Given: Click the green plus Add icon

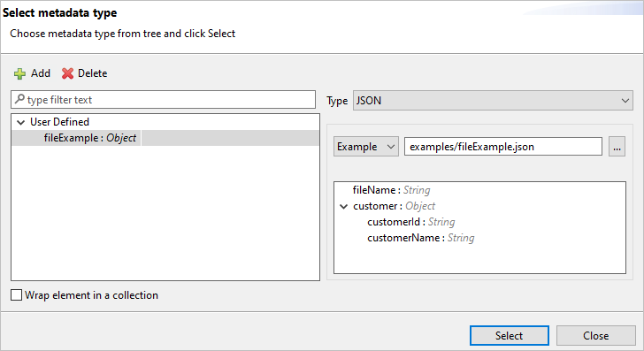Looking at the screenshot, I should pyautogui.click(x=19, y=74).
